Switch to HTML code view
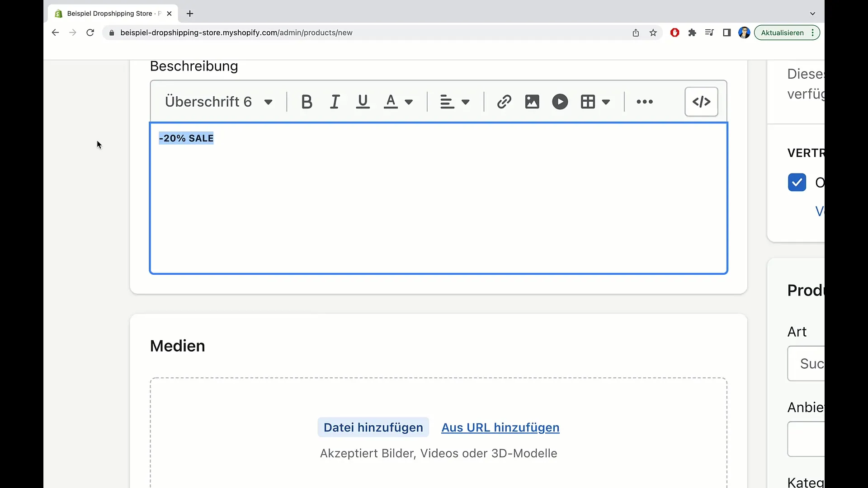868x488 pixels. click(x=701, y=102)
